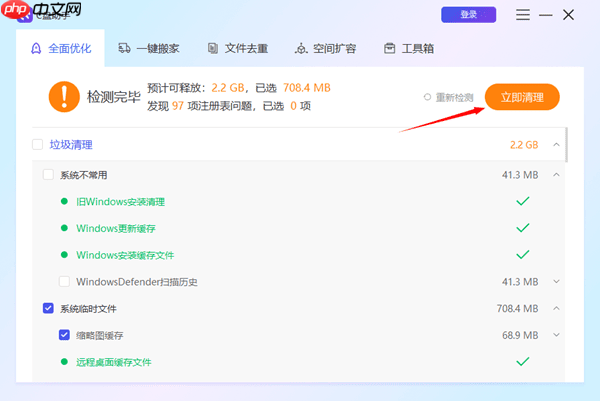Switch to the 全面优化 tab

coord(60,48)
